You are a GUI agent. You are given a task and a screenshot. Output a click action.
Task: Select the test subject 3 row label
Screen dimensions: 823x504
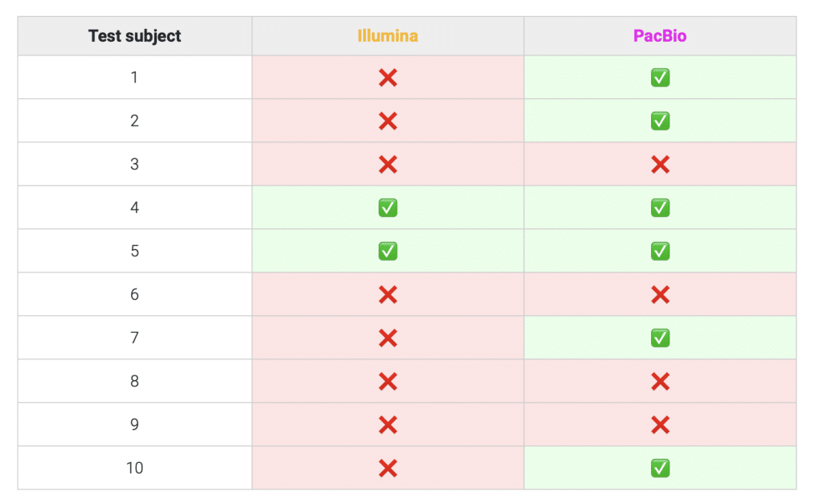(134, 164)
